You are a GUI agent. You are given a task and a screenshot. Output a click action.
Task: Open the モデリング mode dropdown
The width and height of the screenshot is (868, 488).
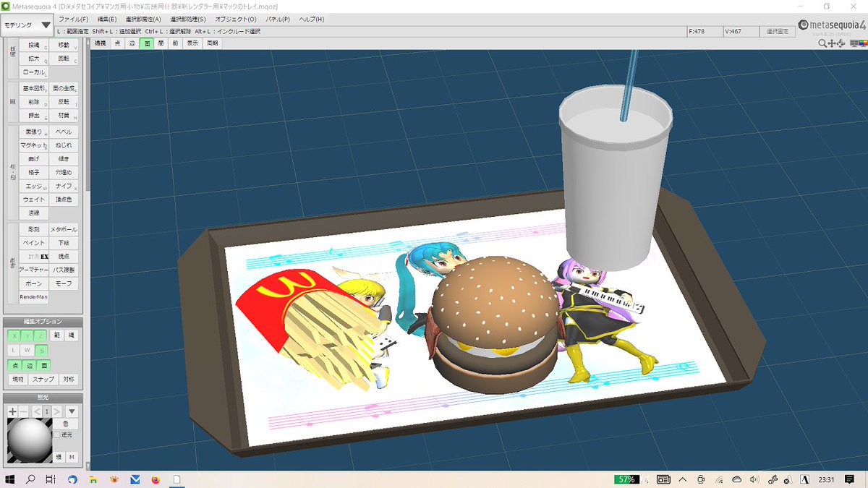click(27, 25)
